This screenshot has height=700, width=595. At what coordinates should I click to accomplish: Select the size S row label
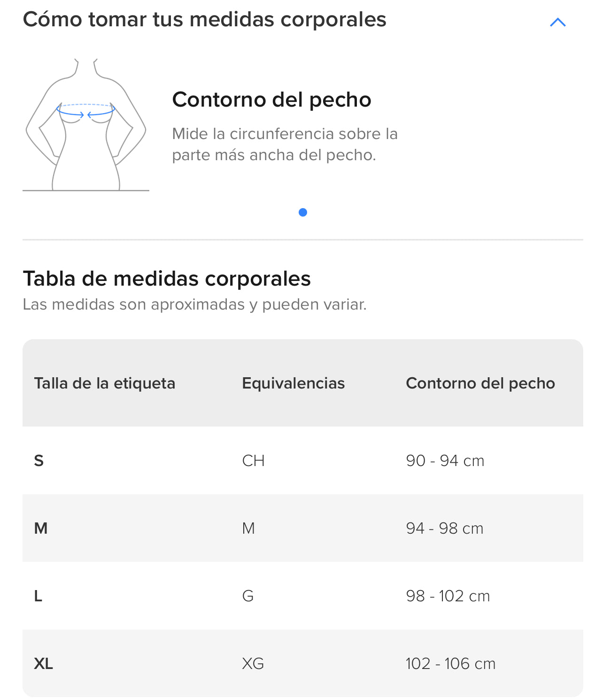[x=39, y=461]
